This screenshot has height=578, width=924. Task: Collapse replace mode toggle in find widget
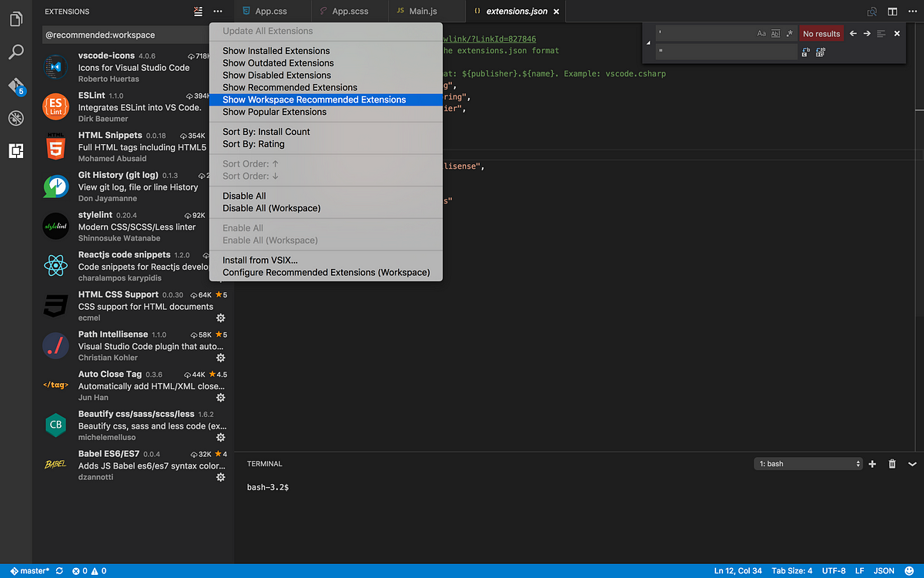pyautogui.click(x=648, y=43)
